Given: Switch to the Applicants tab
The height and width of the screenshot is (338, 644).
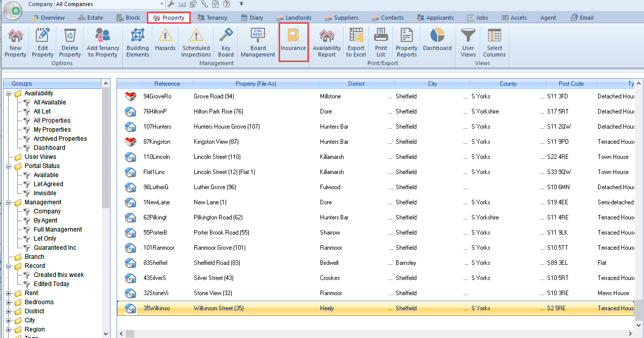Looking at the screenshot, I should click(435, 18).
